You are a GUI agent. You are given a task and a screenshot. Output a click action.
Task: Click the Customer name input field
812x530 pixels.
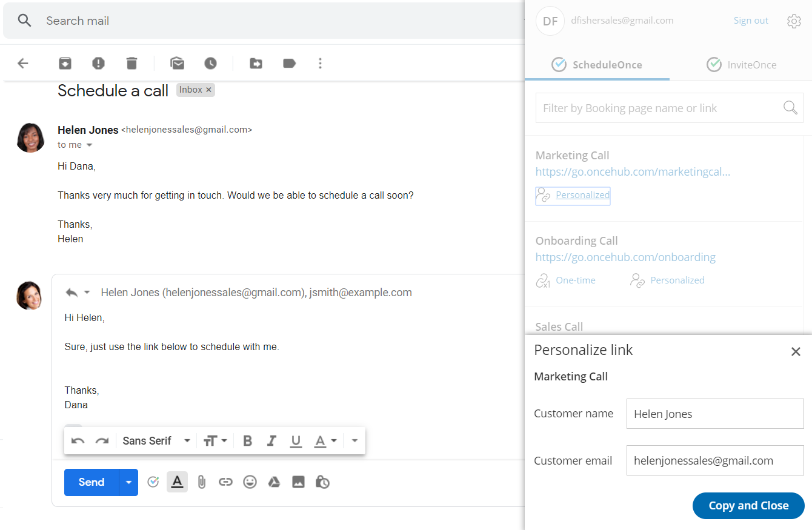coord(715,414)
